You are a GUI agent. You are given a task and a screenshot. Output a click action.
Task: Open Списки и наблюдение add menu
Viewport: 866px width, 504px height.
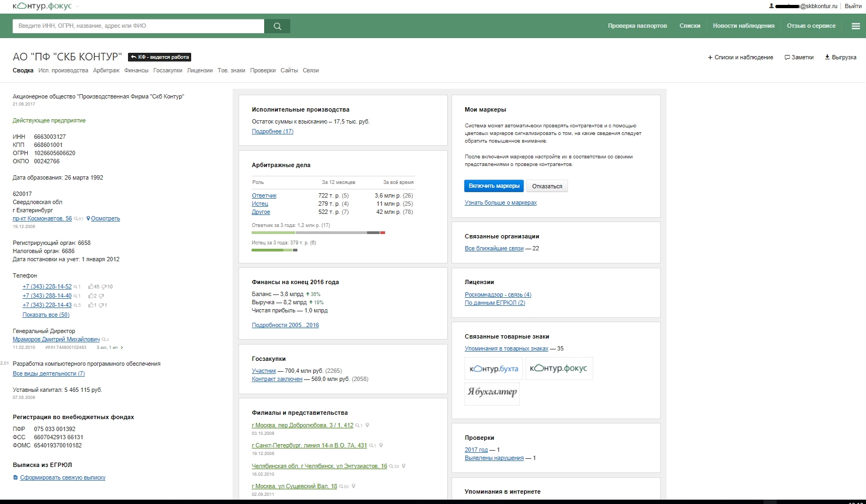pos(740,57)
